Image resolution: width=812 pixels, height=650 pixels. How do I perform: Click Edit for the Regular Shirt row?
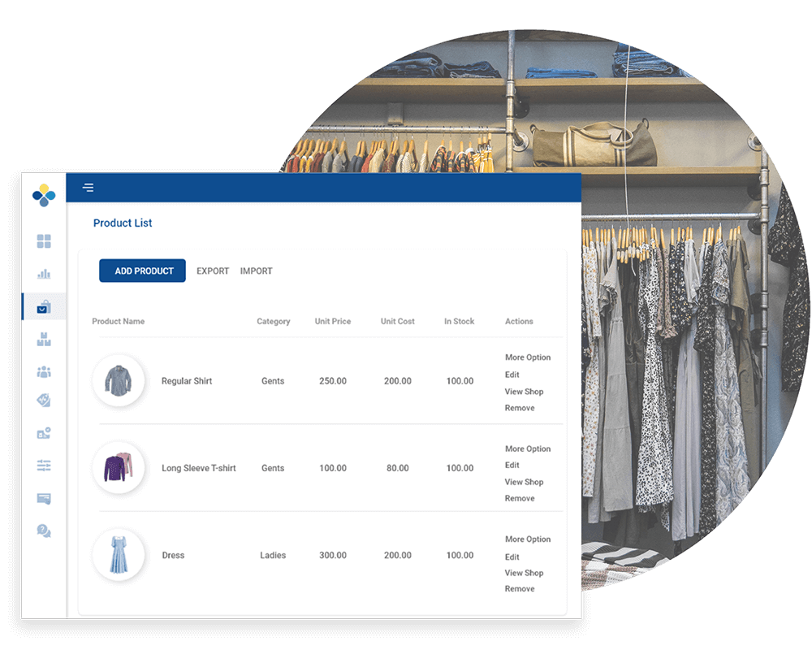tap(512, 375)
